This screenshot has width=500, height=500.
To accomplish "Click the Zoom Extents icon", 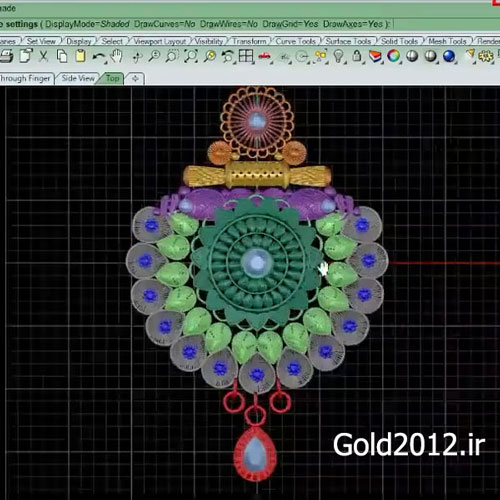I will pyautogui.click(x=191, y=56).
